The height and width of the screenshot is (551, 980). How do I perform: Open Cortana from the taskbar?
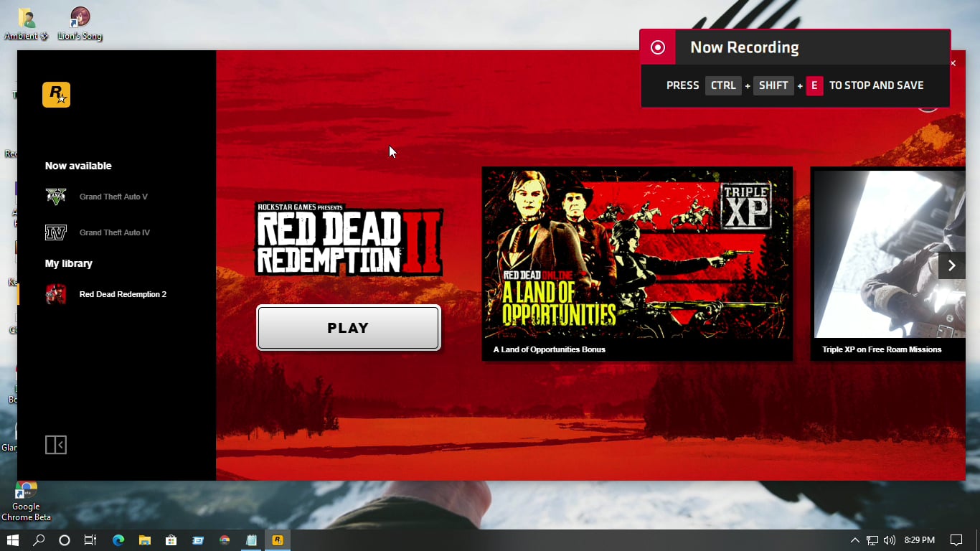[65, 540]
